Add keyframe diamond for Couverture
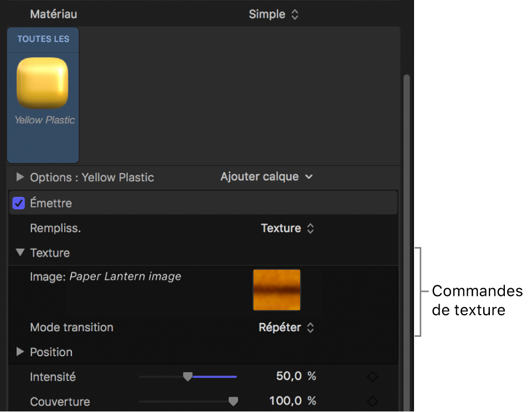The height and width of the screenshot is (412, 532). (372, 401)
